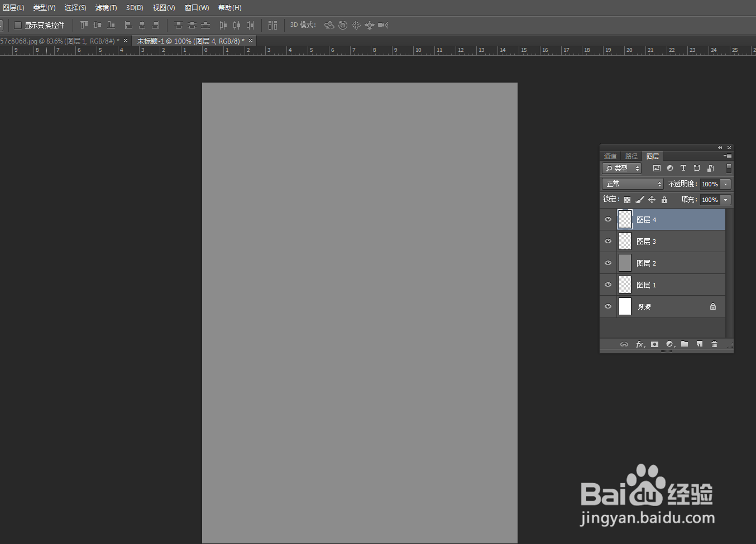
Task: Click the create new layer icon
Action: click(x=699, y=344)
